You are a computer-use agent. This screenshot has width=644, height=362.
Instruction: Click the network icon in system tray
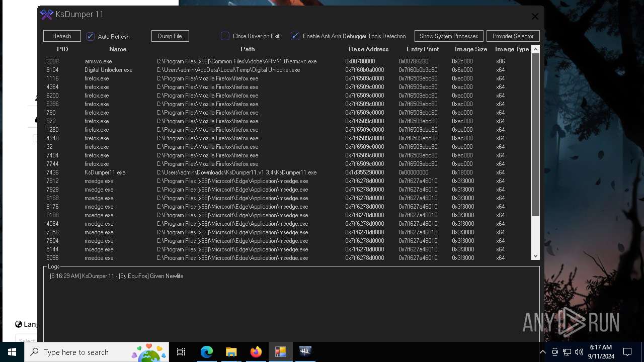point(567,352)
